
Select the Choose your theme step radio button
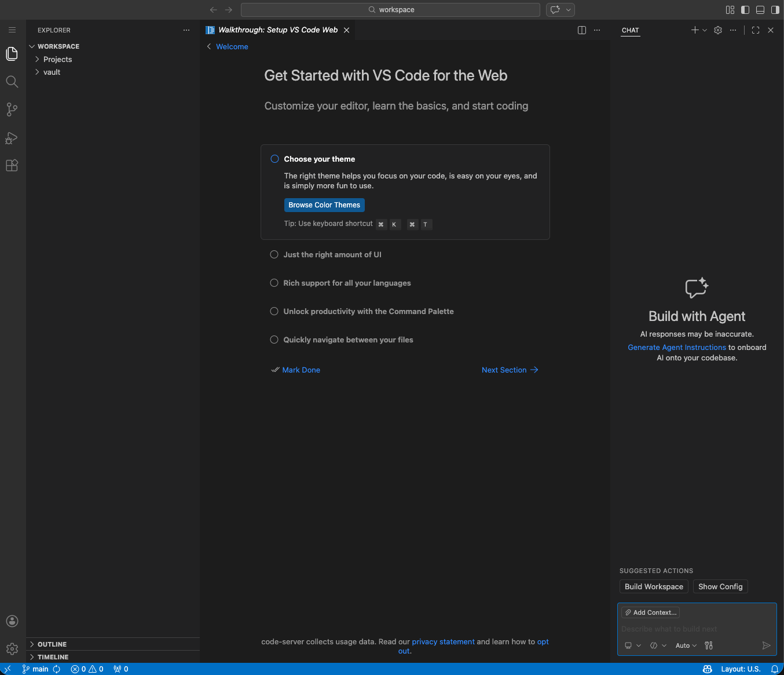[x=274, y=158]
